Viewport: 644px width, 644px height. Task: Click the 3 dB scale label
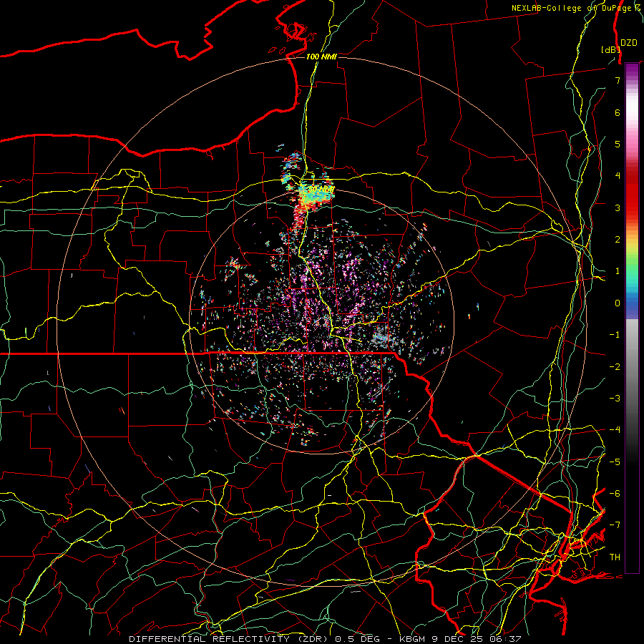(x=618, y=208)
